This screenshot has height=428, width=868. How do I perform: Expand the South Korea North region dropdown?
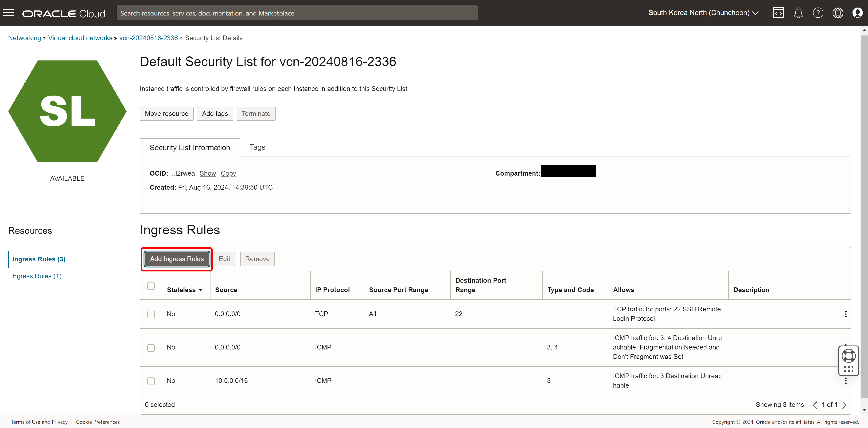tap(703, 13)
